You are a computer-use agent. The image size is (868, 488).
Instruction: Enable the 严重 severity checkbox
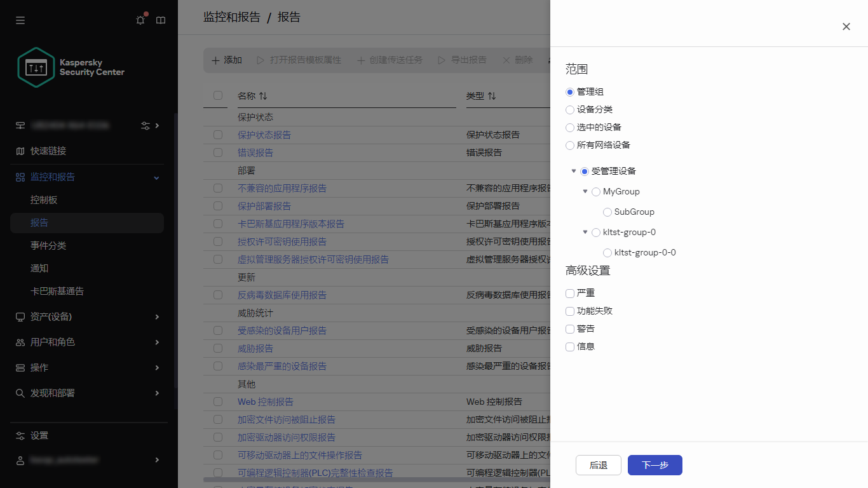[569, 293]
